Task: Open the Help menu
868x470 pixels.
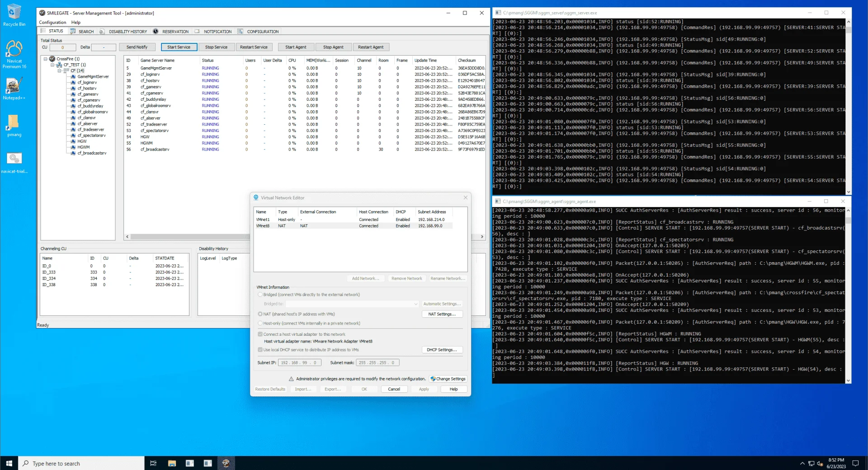Action: coord(76,22)
